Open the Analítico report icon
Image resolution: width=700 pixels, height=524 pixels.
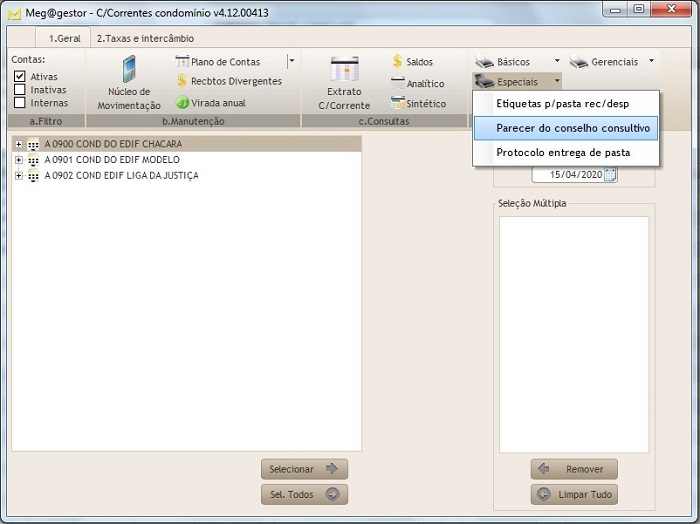397,83
